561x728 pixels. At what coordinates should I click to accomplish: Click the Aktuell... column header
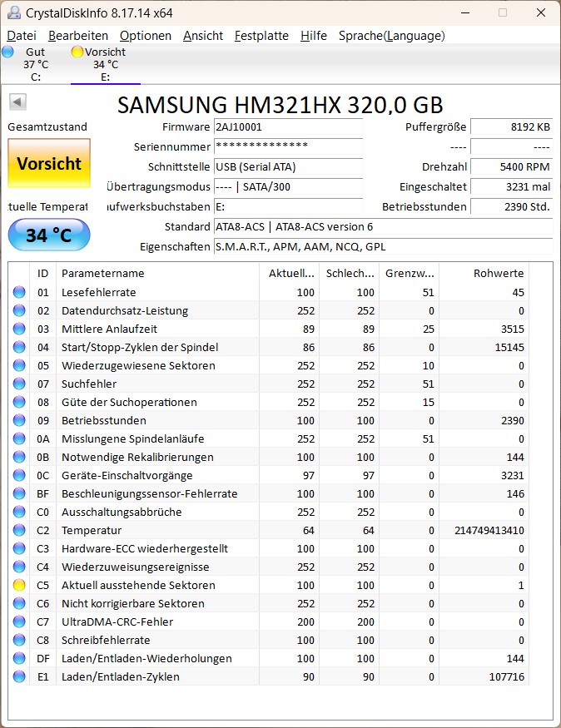290,273
